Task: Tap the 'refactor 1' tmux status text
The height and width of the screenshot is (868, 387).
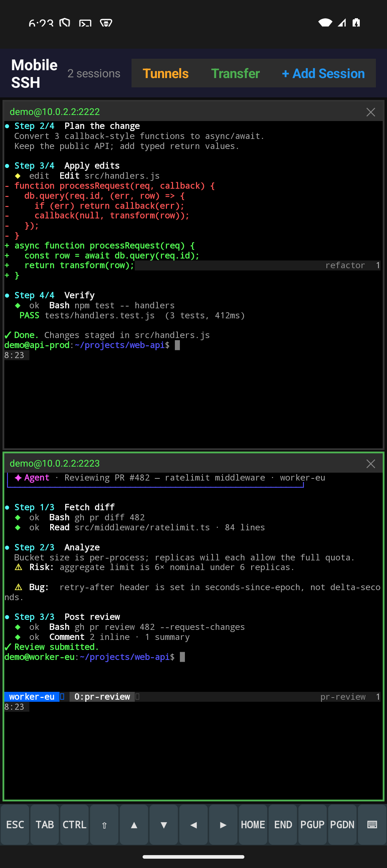Action: tap(353, 265)
